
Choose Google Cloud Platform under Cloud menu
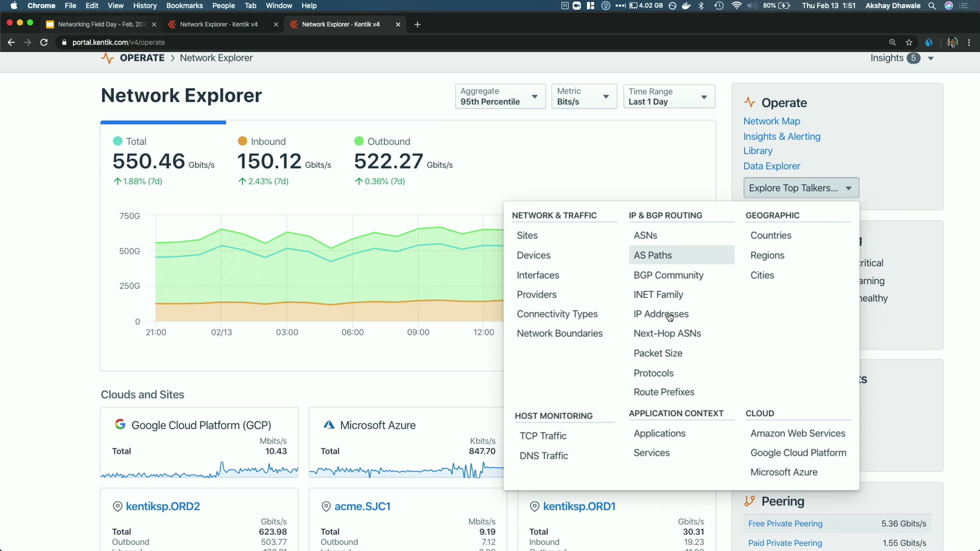click(798, 453)
